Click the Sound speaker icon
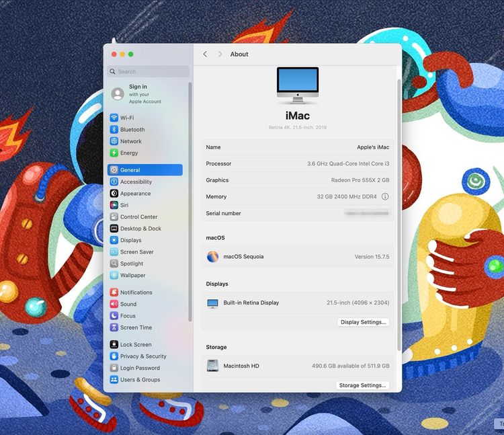The image size is (504, 435). (x=114, y=304)
